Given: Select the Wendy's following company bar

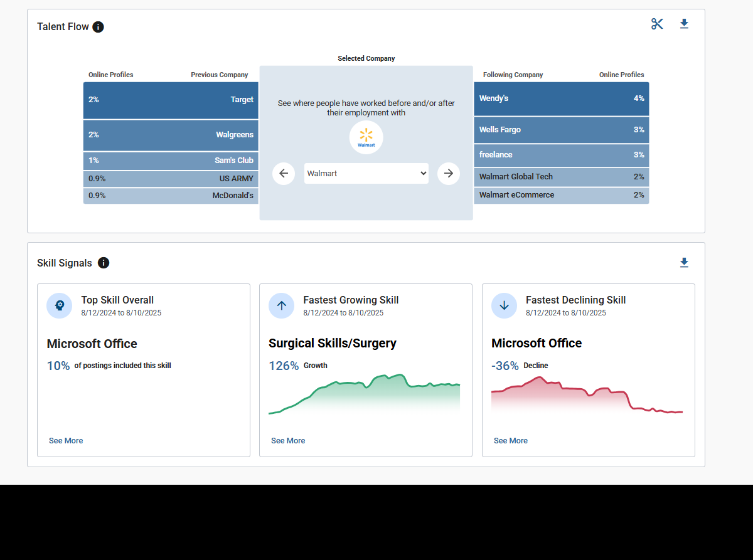Looking at the screenshot, I should 562,98.
